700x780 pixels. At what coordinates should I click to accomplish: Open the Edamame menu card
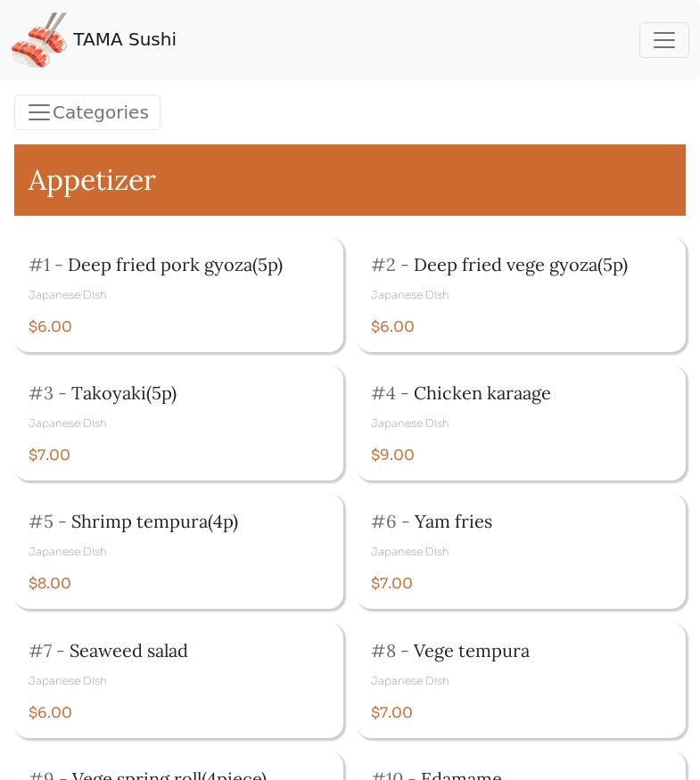(x=522, y=766)
